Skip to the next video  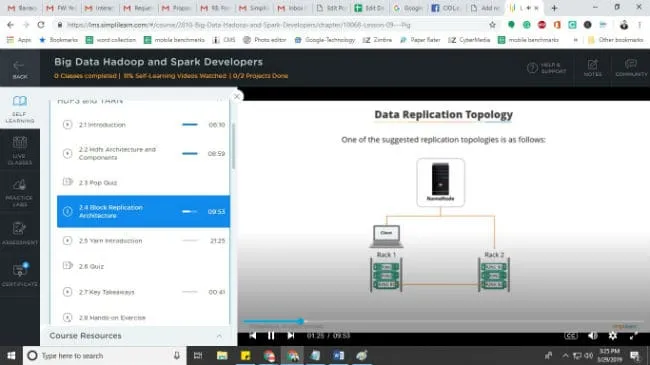(x=291, y=335)
